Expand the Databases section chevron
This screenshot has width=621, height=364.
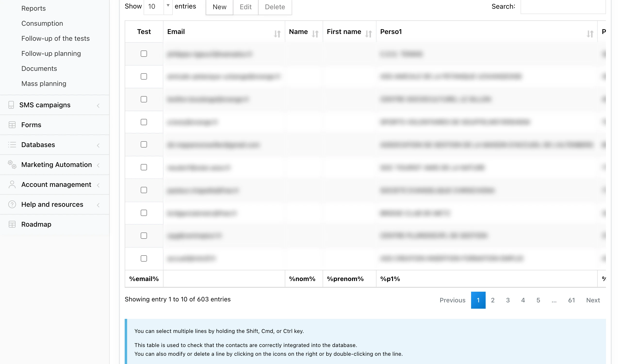[98, 145]
